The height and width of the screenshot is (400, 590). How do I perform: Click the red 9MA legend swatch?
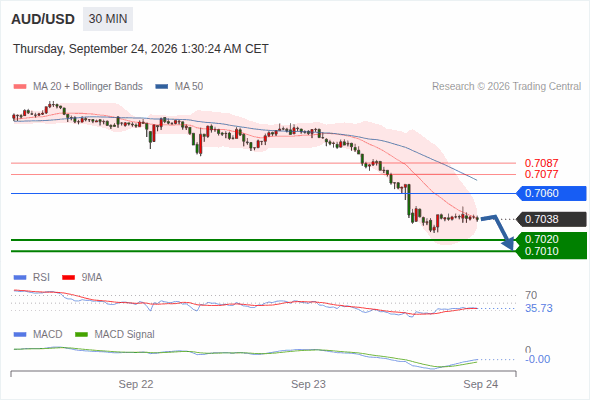(68, 278)
